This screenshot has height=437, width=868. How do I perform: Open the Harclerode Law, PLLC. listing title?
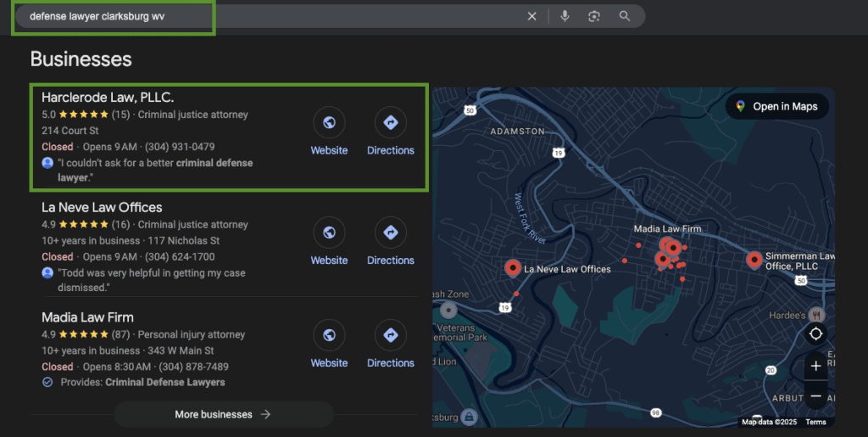[108, 98]
